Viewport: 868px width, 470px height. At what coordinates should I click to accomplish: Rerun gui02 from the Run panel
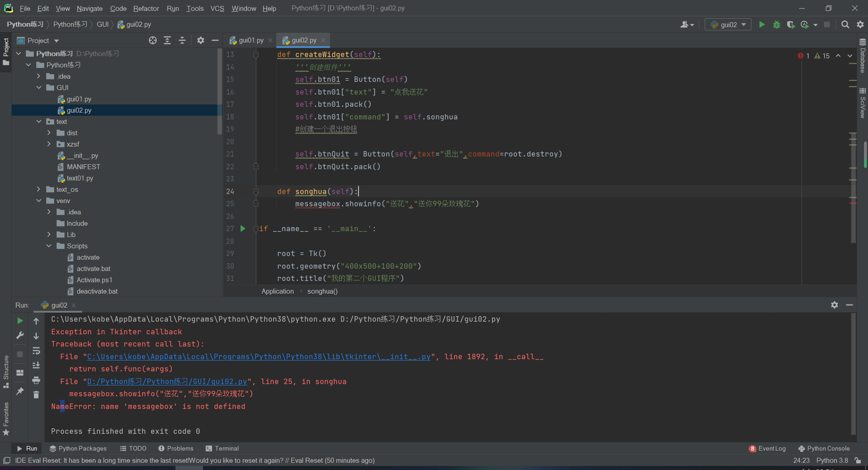20,321
